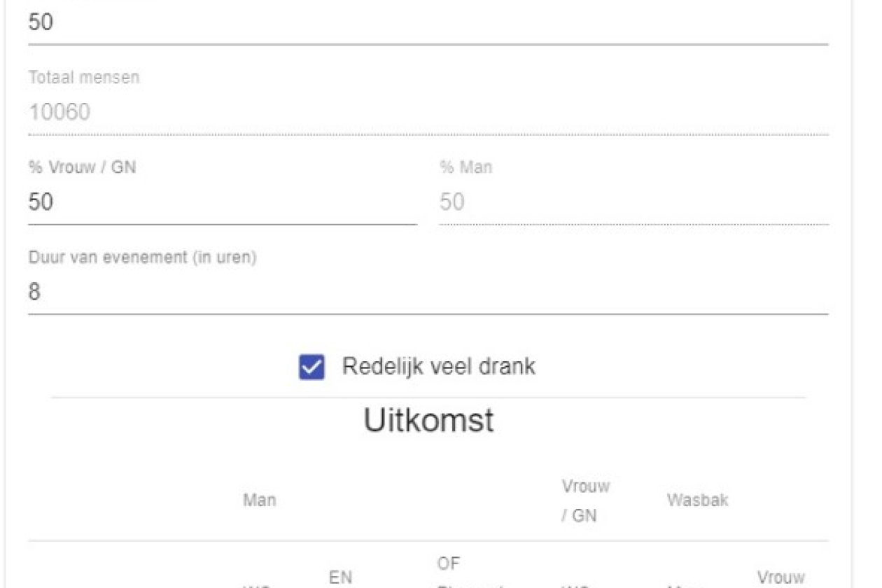This screenshot has width=882, height=588.
Task: Select the Wasbak column header
Action: click(x=699, y=500)
